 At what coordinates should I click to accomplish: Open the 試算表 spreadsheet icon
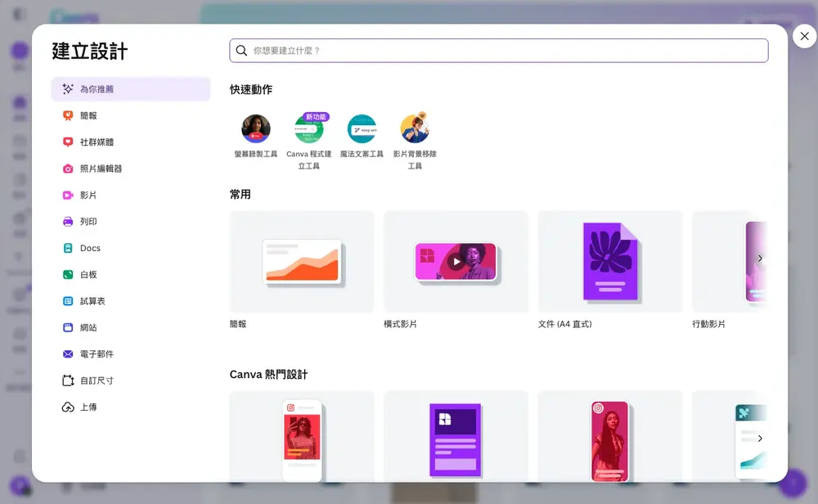[x=68, y=301]
